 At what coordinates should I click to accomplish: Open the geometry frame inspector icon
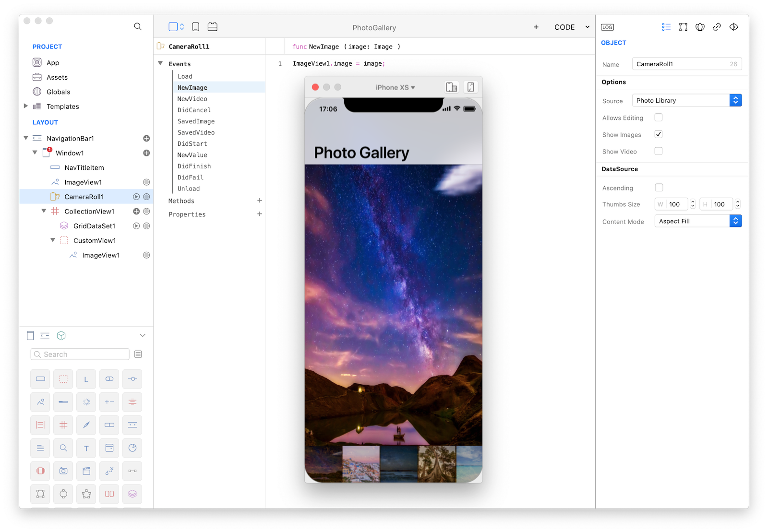(683, 27)
